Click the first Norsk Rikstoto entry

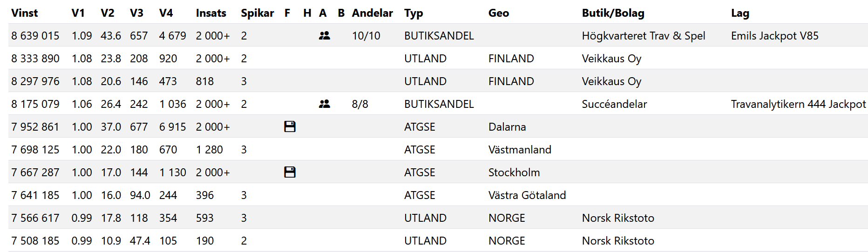coord(618,218)
